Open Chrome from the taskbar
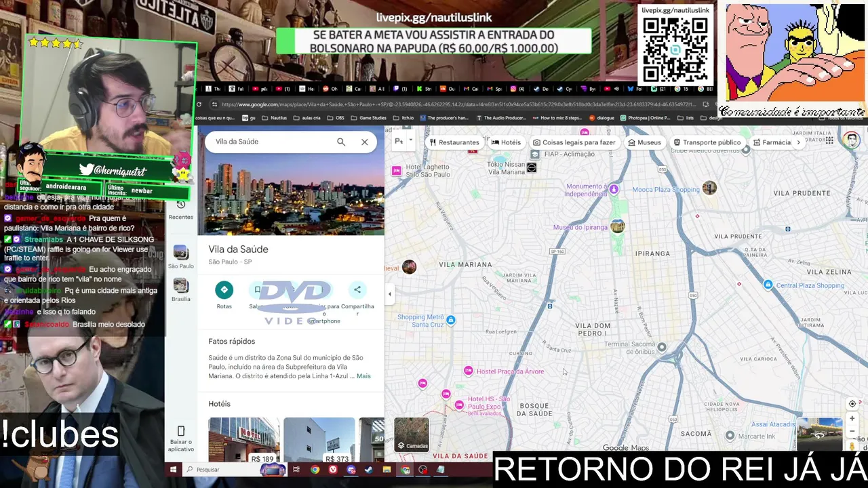868x488 pixels. click(315, 469)
